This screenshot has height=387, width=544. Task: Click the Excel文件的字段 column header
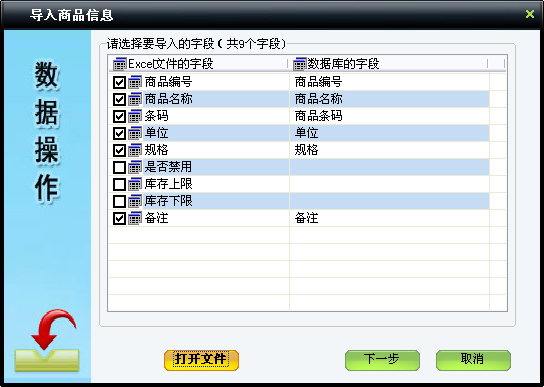pyautogui.click(x=198, y=64)
